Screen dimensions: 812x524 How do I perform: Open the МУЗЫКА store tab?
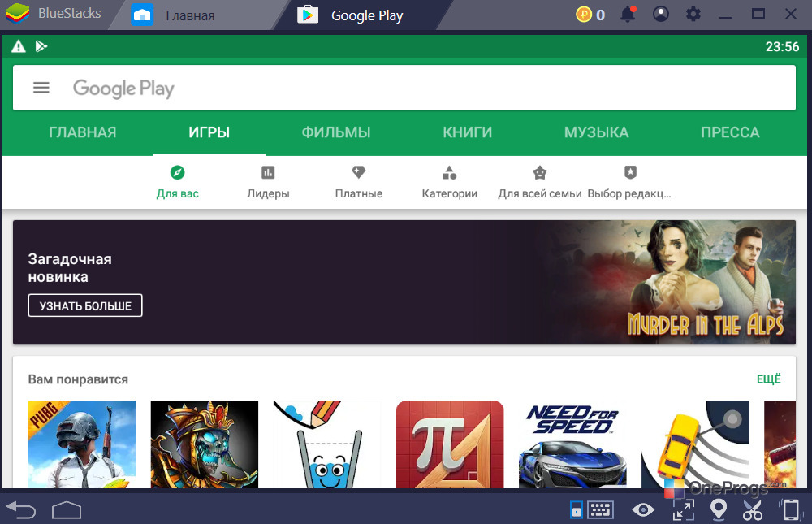coord(596,132)
